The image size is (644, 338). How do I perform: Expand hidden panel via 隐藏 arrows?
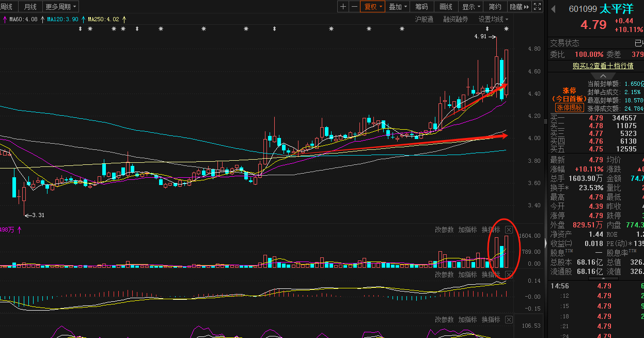click(519, 7)
